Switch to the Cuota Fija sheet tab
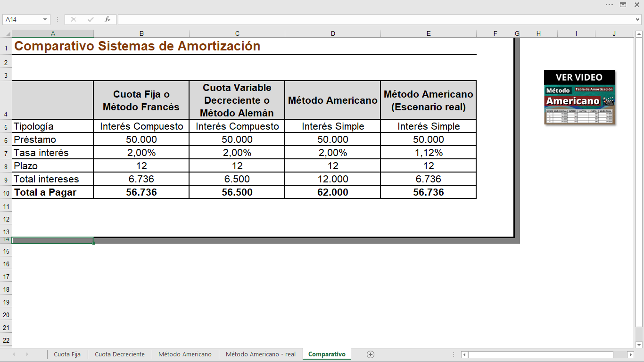Screen dimensions: 644x362 click(x=67, y=354)
